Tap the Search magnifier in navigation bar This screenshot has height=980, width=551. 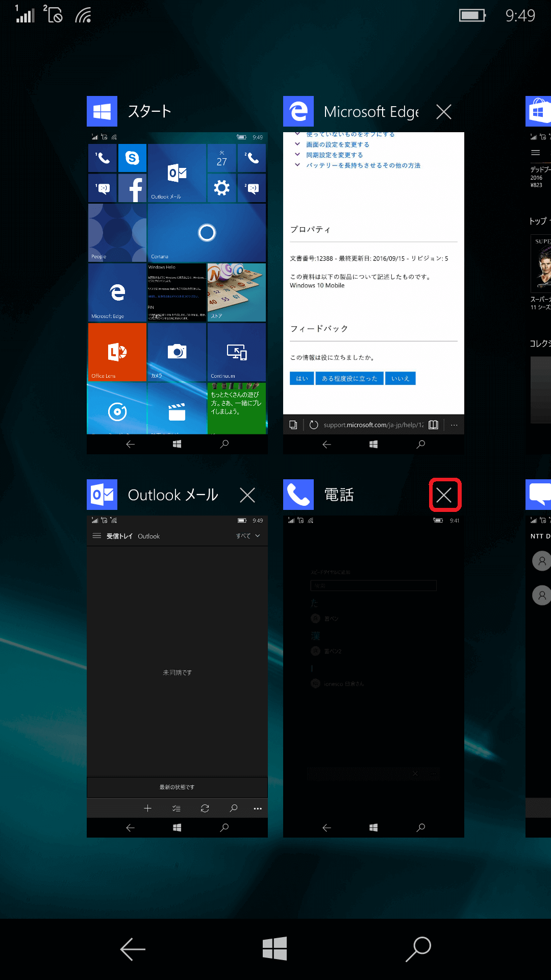click(x=418, y=949)
